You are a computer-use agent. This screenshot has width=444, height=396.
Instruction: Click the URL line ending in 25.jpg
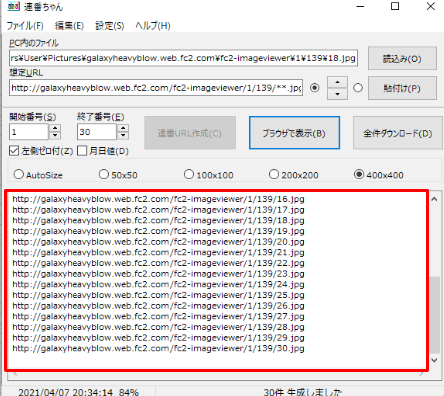[158, 295]
